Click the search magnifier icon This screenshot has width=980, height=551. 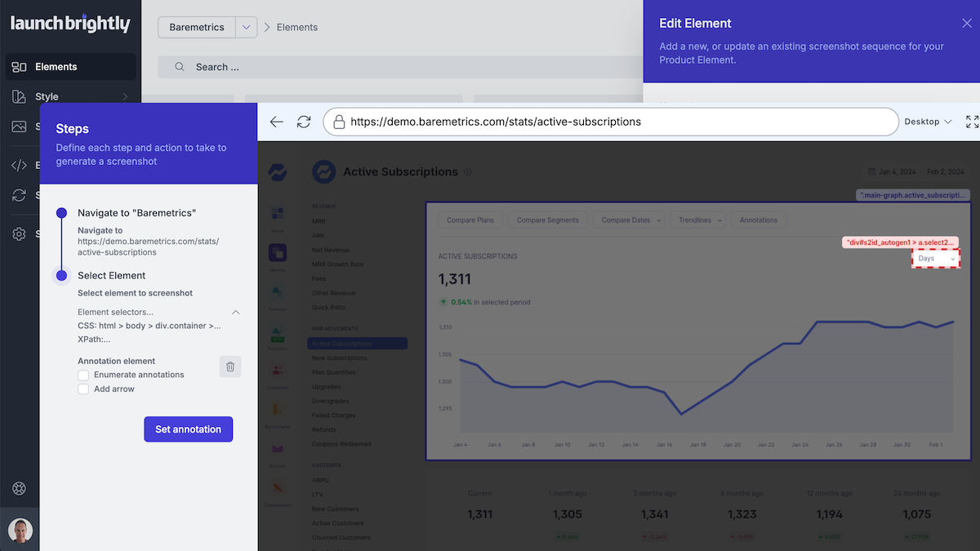tap(179, 67)
